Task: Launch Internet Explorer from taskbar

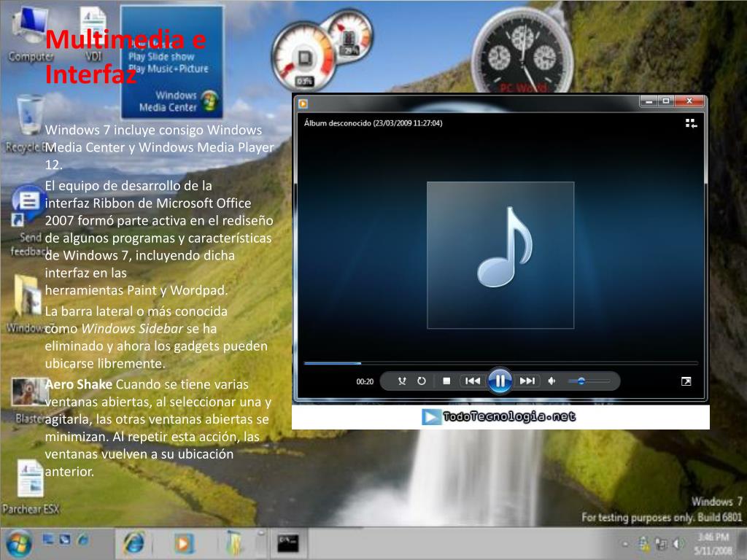Action: click(134, 542)
